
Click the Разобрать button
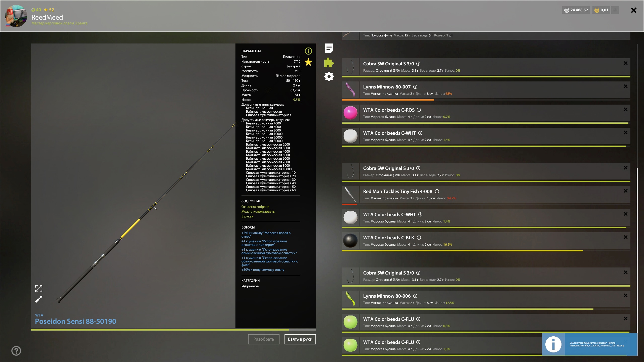[x=264, y=339]
